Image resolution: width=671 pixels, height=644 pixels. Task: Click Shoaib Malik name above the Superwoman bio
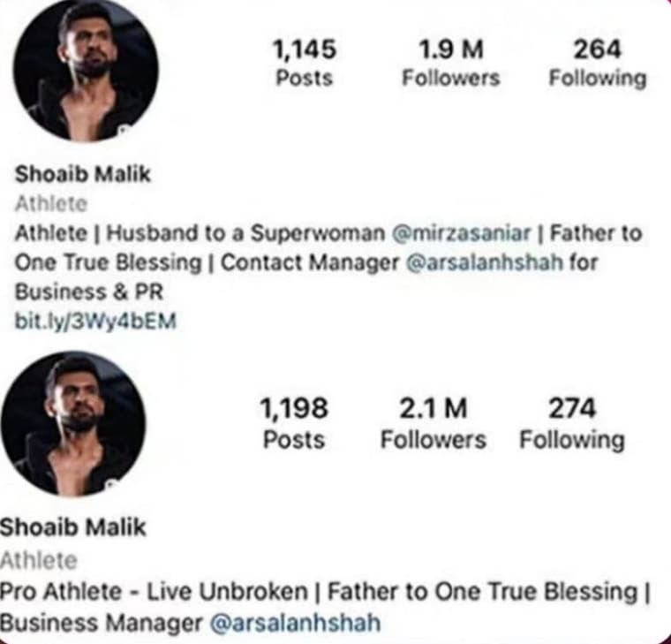[83, 174]
